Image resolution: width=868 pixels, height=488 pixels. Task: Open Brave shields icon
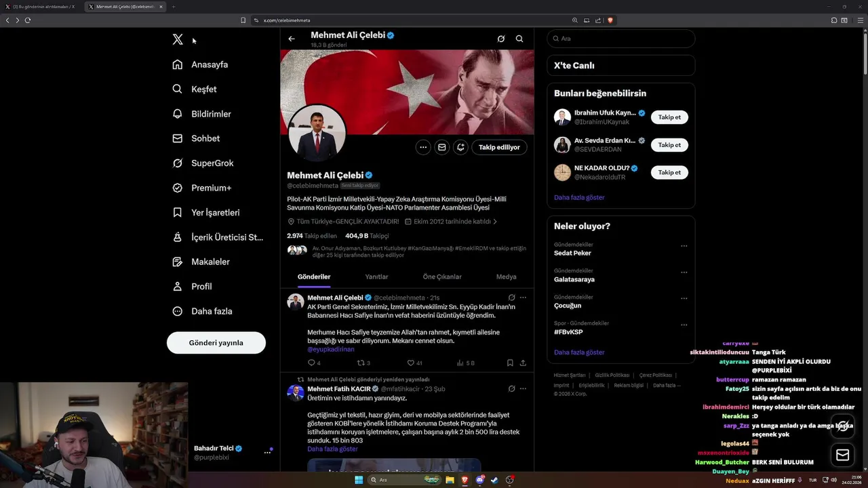coord(610,20)
